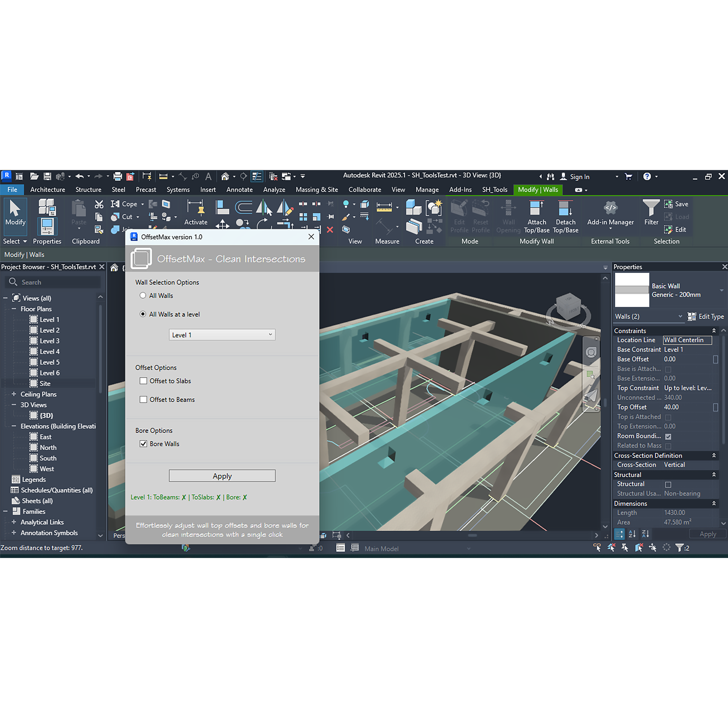Open the Add-in Manager tool
728x728 pixels.
610,208
